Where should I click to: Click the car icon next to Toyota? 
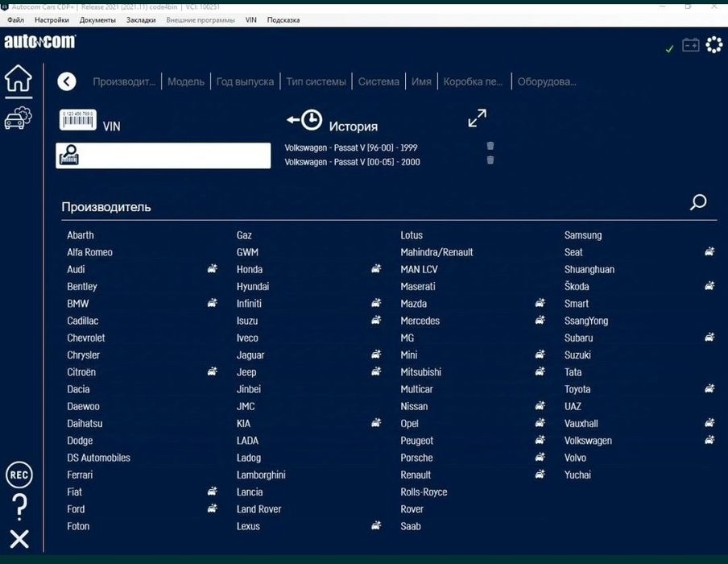tap(710, 388)
